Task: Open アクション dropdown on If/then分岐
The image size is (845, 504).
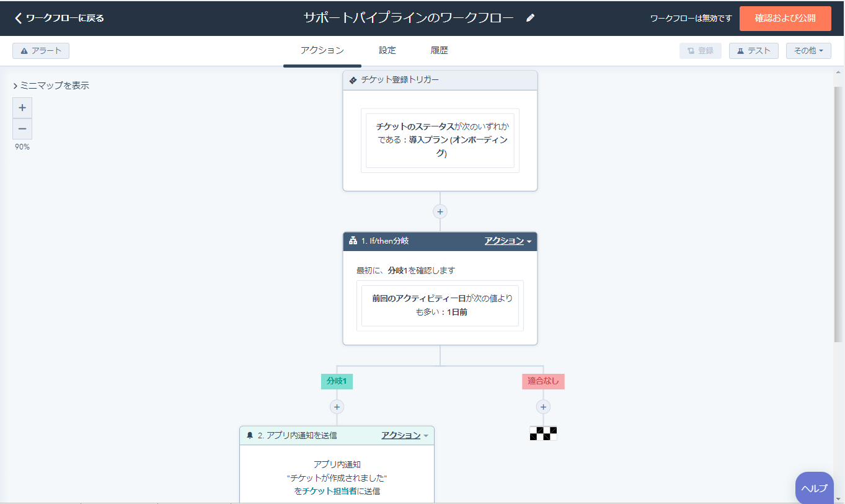Action: (x=508, y=241)
